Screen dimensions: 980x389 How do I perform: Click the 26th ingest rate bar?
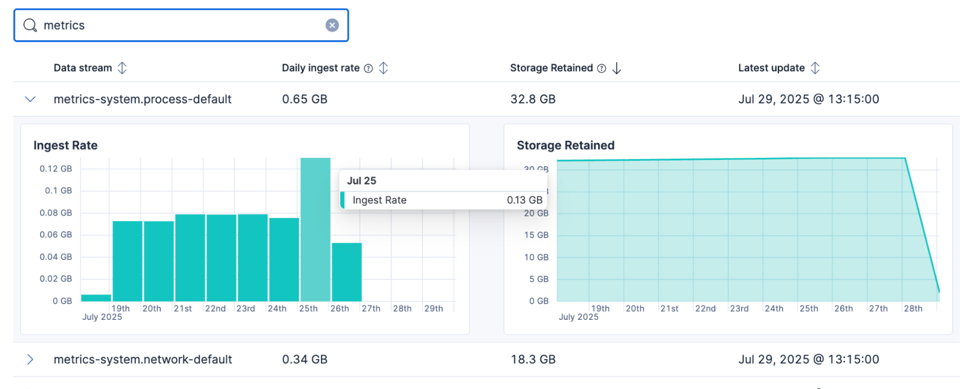pos(347,272)
